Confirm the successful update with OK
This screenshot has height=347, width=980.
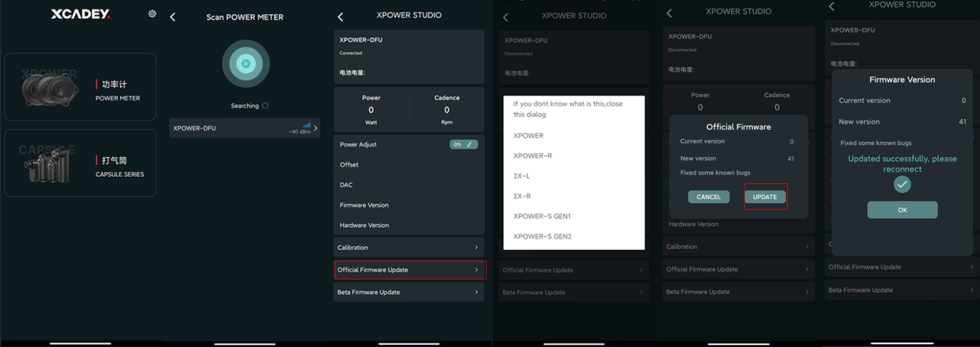pyautogui.click(x=902, y=210)
